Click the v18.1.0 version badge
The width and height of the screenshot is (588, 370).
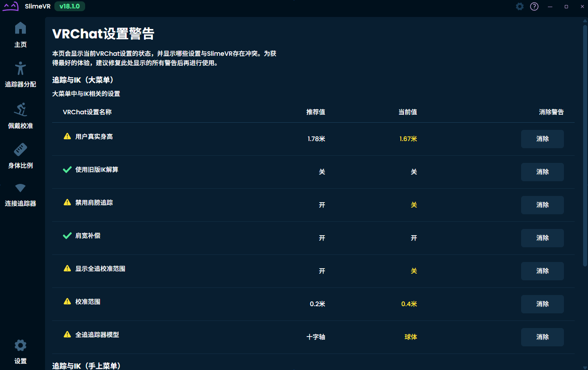point(70,6)
